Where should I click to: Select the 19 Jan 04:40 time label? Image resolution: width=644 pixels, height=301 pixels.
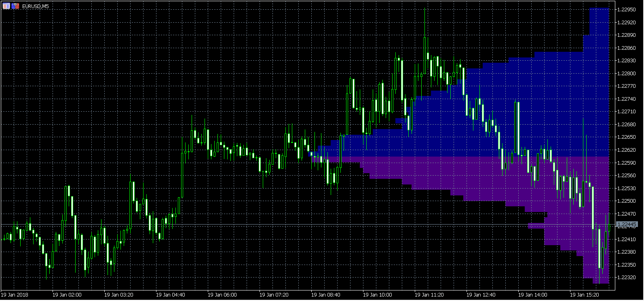(x=170, y=295)
